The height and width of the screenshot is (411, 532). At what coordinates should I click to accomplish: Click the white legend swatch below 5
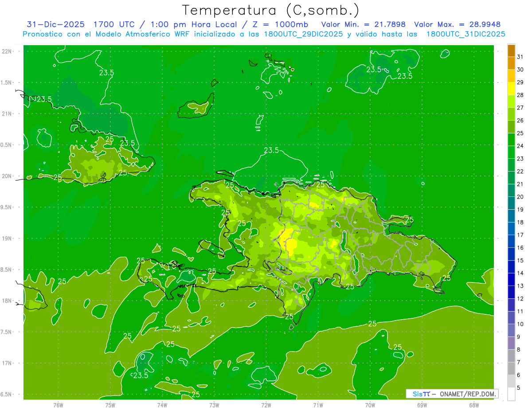coord(511,394)
